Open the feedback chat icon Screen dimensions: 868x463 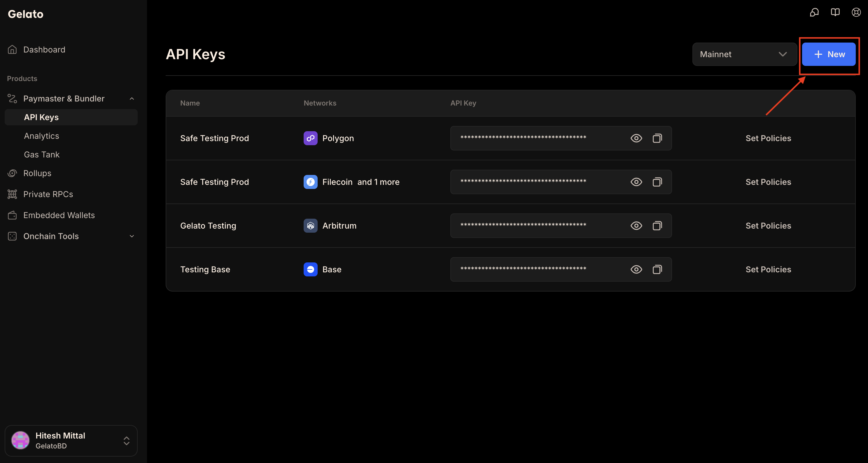[x=814, y=13]
